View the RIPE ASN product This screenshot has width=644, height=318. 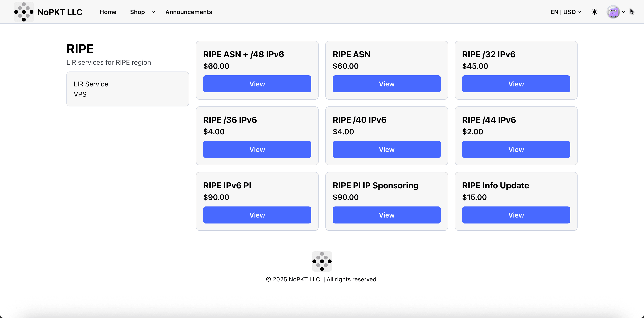pyautogui.click(x=387, y=84)
